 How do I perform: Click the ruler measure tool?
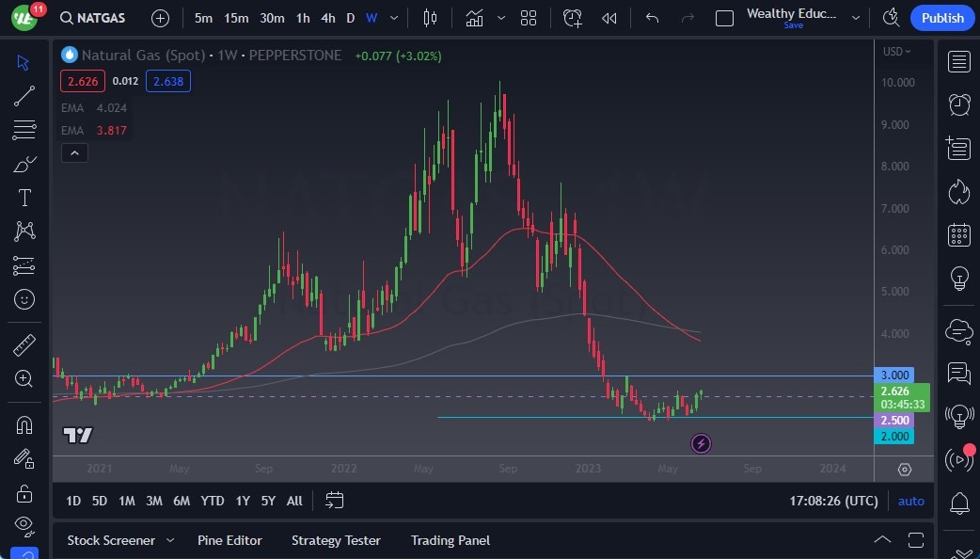click(x=24, y=345)
